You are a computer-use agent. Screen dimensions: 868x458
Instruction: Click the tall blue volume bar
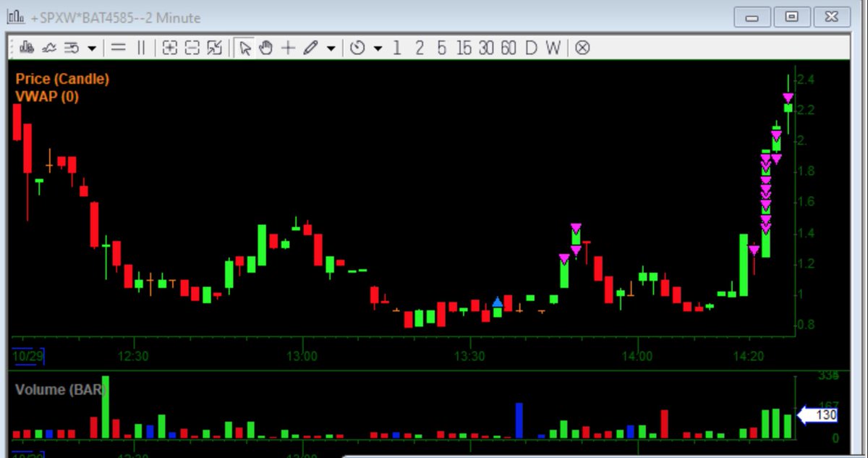point(519,420)
